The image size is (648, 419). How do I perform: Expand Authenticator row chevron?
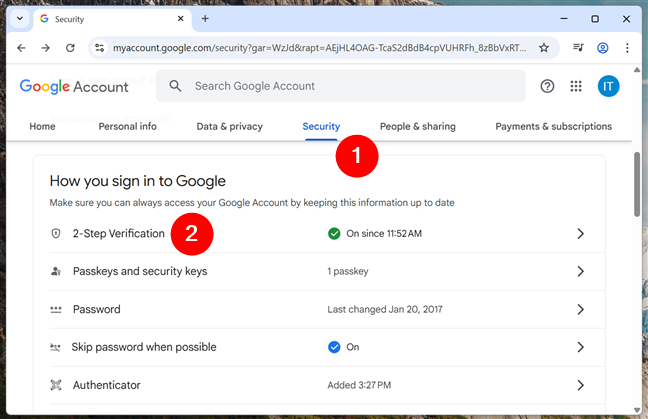pos(580,385)
